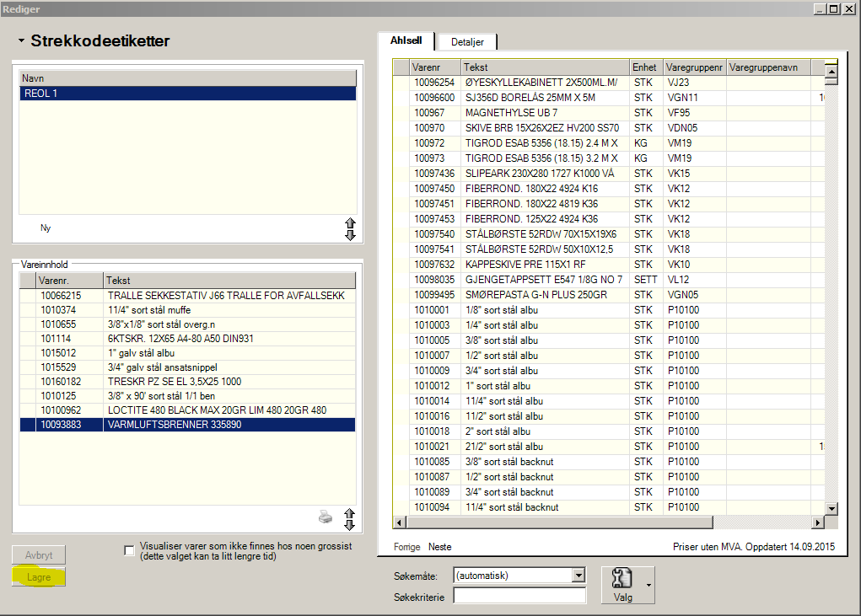Select SMØREPASTA G-N PLUS 250GR row
The height and width of the screenshot is (616, 861).
[608, 295]
